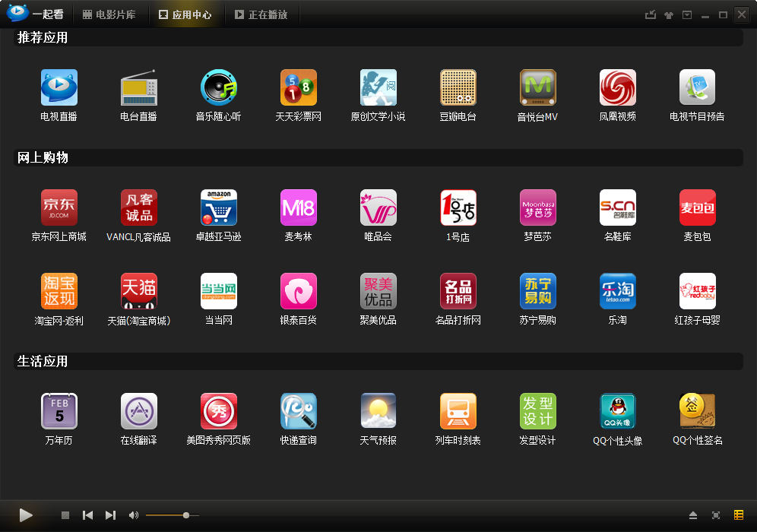The image size is (757, 532).
Task: Open the QQ个性签名 app
Action: [x=697, y=411]
